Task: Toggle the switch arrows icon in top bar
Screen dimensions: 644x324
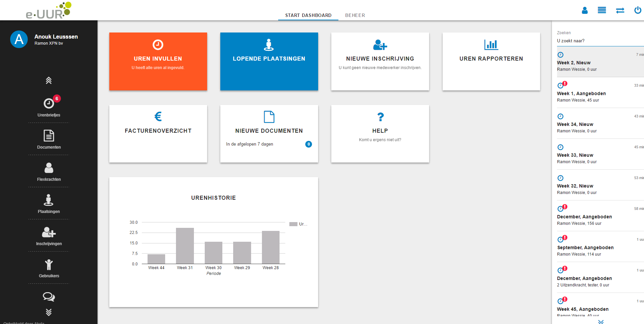Action: (x=620, y=10)
